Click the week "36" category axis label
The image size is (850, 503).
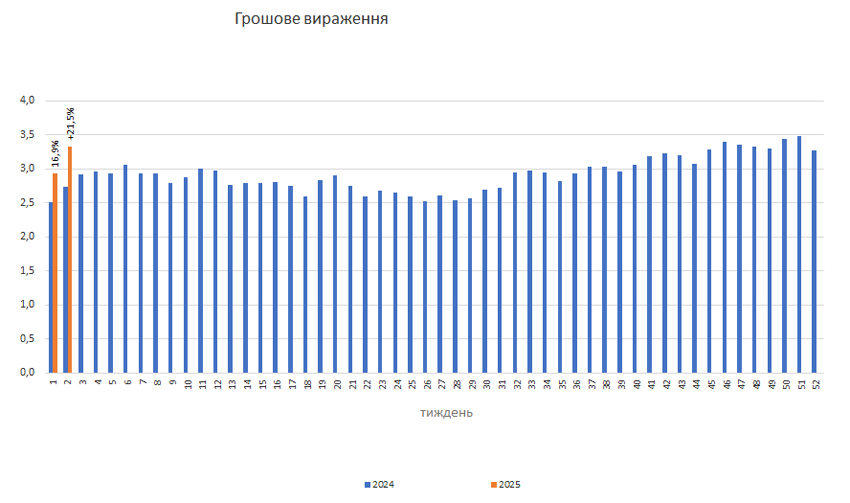[577, 384]
